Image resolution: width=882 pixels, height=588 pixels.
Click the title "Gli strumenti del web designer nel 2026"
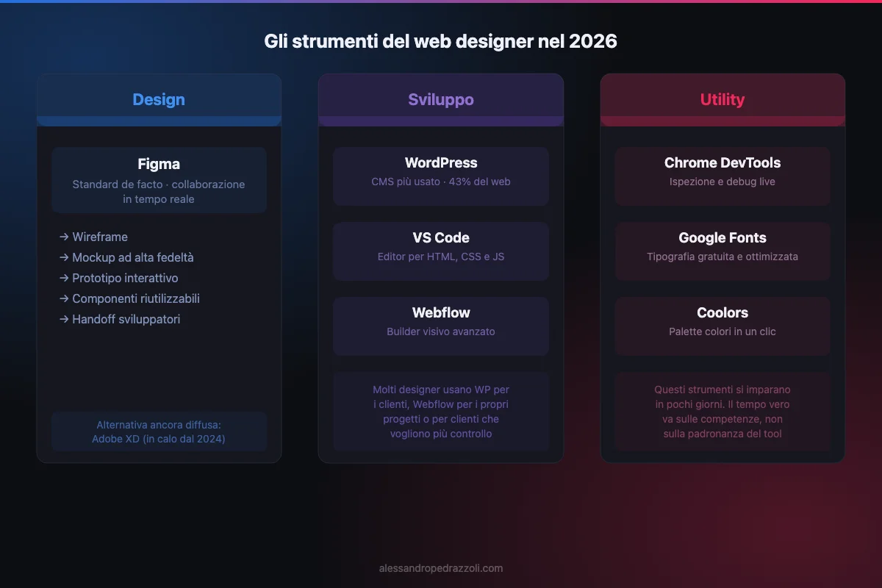pyautogui.click(x=441, y=41)
